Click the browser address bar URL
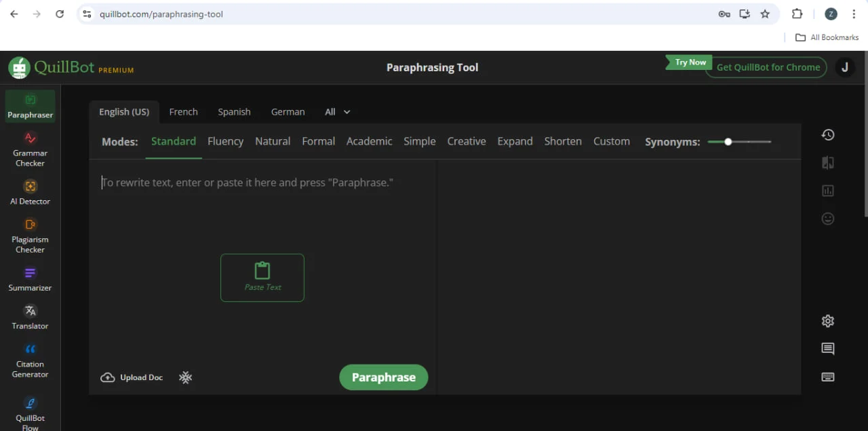 [161, 14]
